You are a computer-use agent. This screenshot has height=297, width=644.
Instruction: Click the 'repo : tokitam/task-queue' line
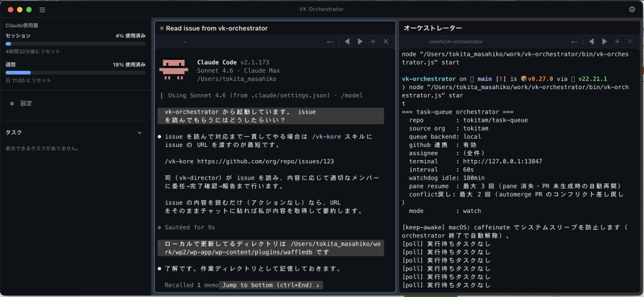469,120
